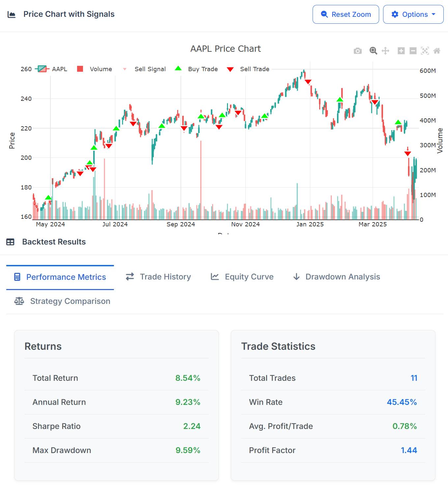Click the green Win Rate value
This screenshot has height=489, width=448.
click(x=402, y=402)
